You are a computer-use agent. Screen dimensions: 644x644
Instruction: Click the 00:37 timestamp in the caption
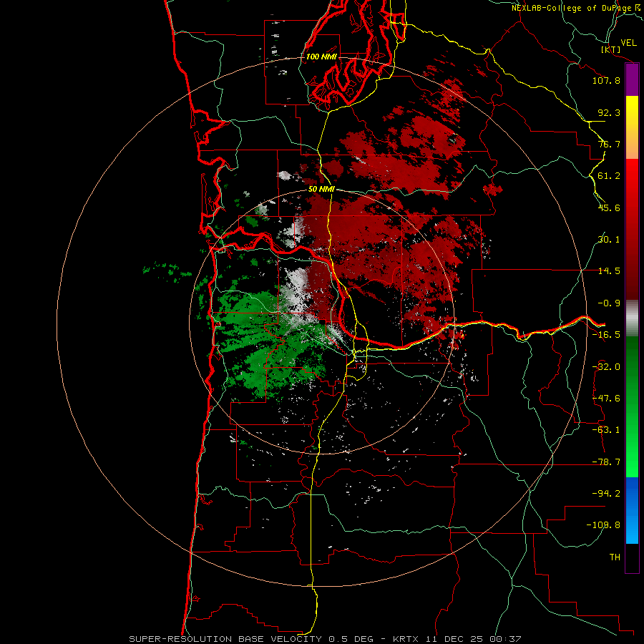[x=505, y=639]
